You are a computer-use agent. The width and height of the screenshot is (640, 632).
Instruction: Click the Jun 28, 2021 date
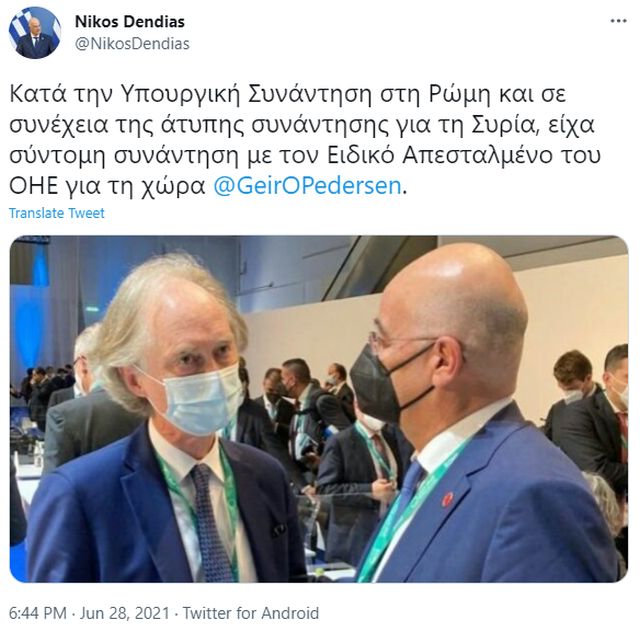[x=124, y=612]
